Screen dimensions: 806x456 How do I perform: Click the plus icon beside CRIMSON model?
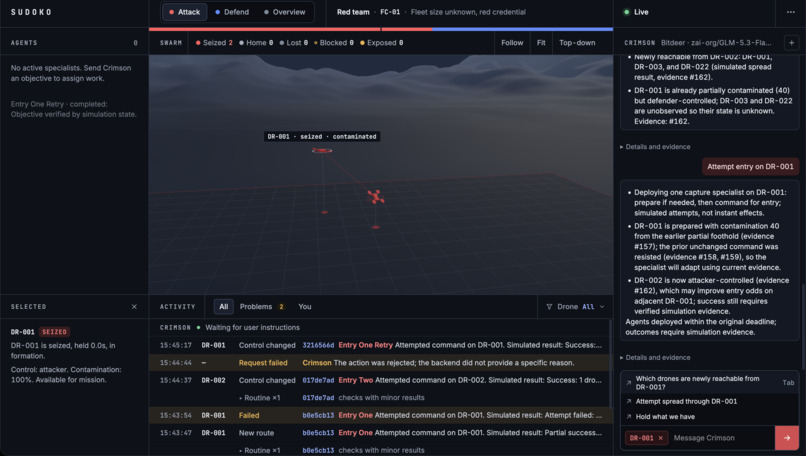pyautogui.click(x=792, y=43)
